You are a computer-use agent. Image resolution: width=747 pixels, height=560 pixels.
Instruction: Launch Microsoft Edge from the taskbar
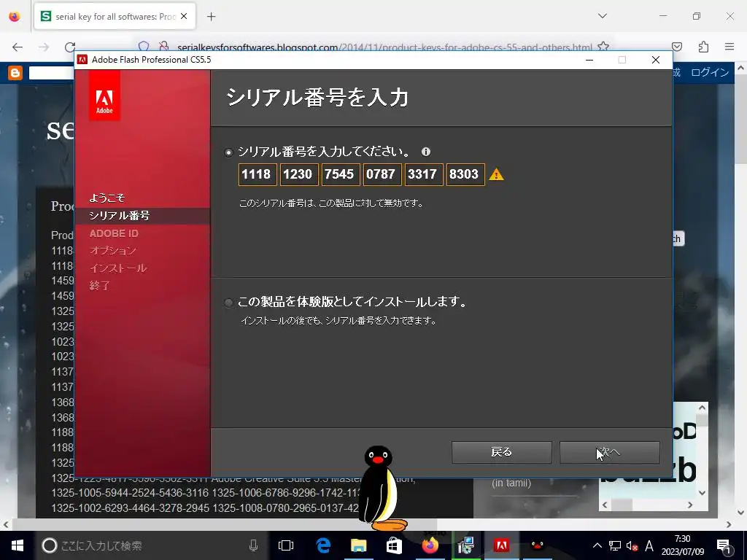click(x=323, y=545)
